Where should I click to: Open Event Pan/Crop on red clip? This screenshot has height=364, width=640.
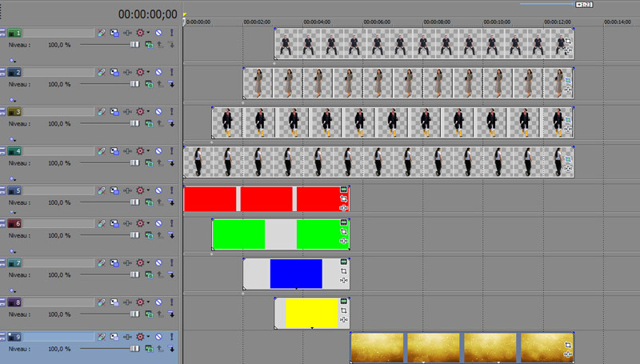tap(343, 198)
